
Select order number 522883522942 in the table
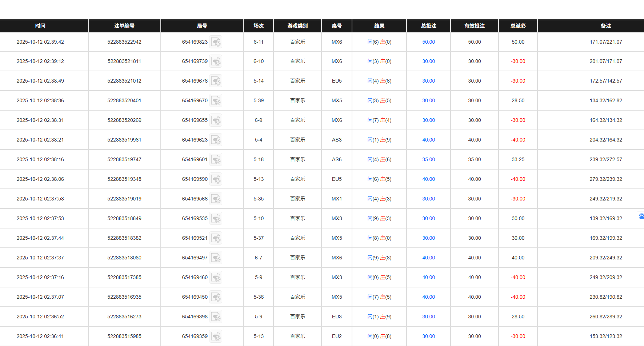(x=124, y=42)
